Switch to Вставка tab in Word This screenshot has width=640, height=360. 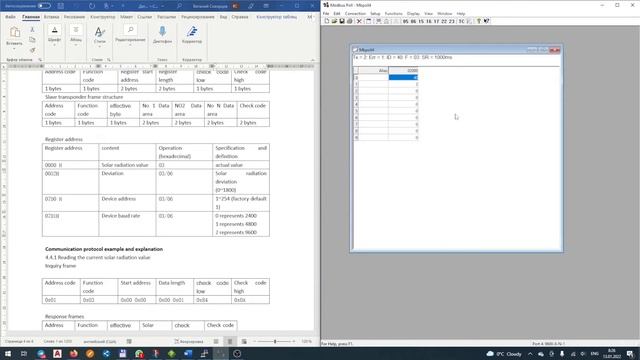pyautogui.click(x=51, y=17)
